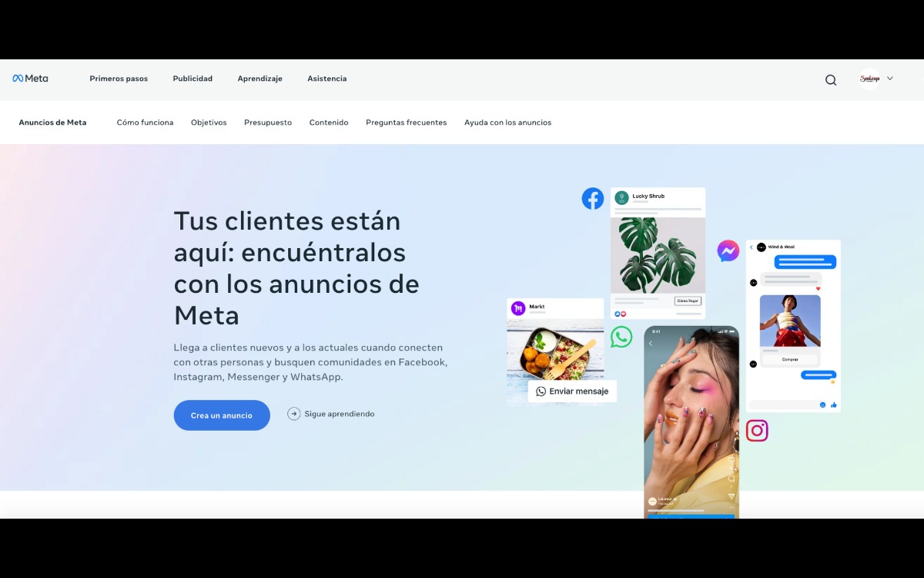This screenshot has height=578, width=924.
Task: Click the Messenger logo icon
Action: [728, 250]
